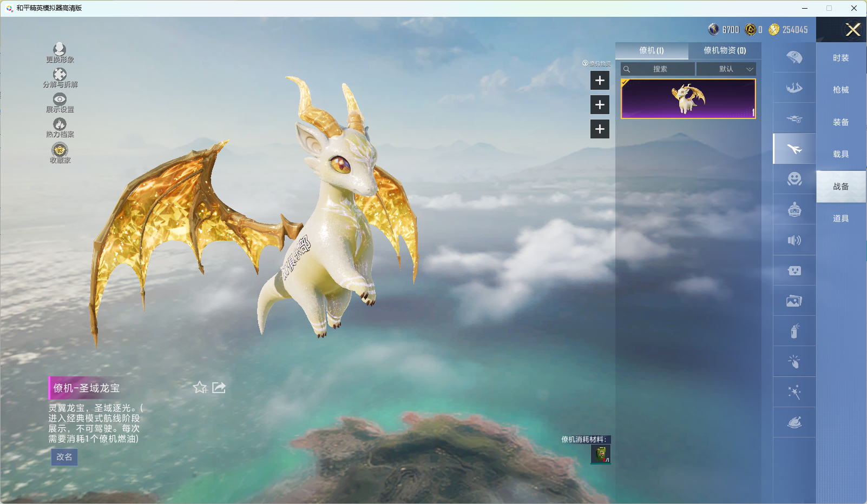Select the roast chicken category icon
867x504 pixels.
[794, 422]
